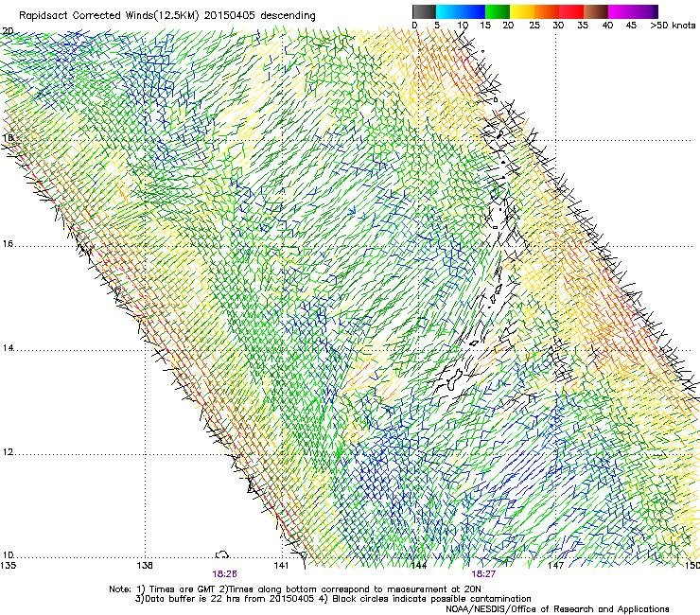Click the '20150405 descending' date label

click(x=259, y=15)
